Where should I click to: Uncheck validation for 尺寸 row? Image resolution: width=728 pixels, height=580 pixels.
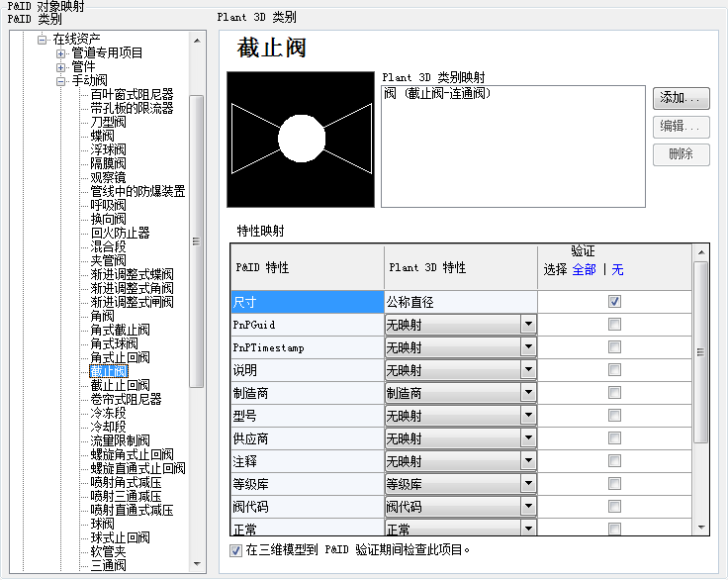click(614, 302)
